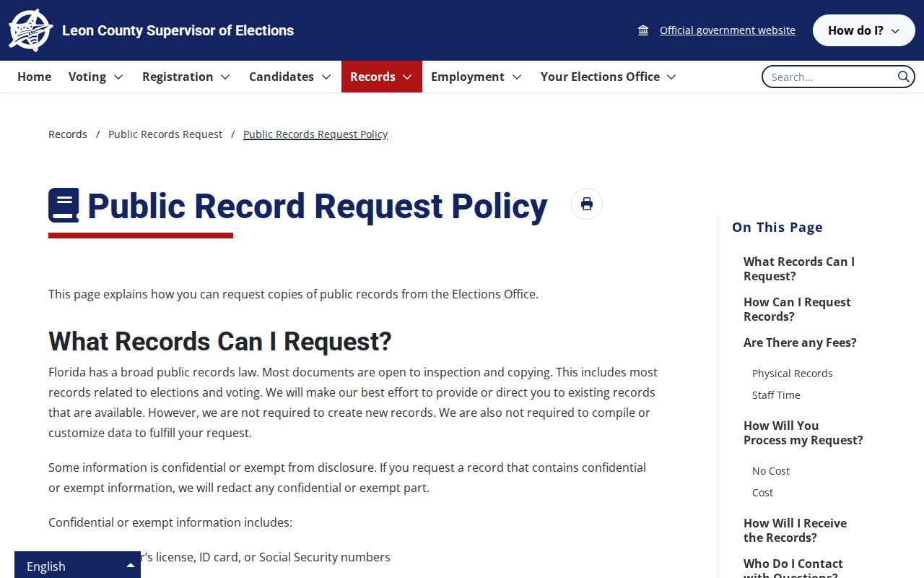Click the government building icon
The height and width of the screenshot is (578, 924).
coord(643,30)
